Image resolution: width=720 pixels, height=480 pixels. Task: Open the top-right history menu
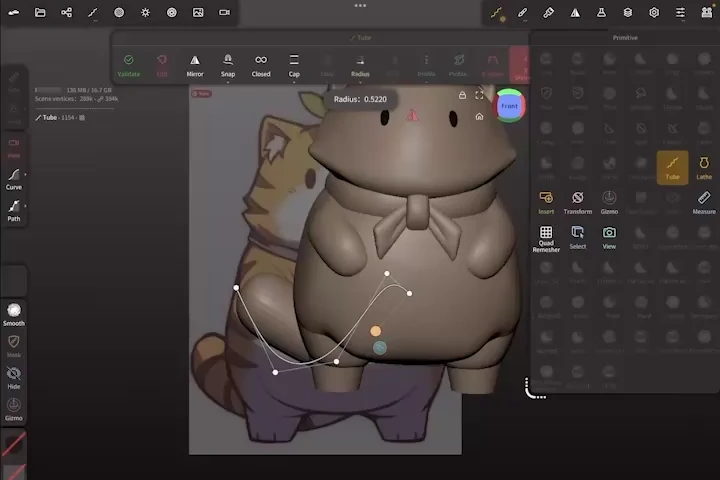click(706, 12)
